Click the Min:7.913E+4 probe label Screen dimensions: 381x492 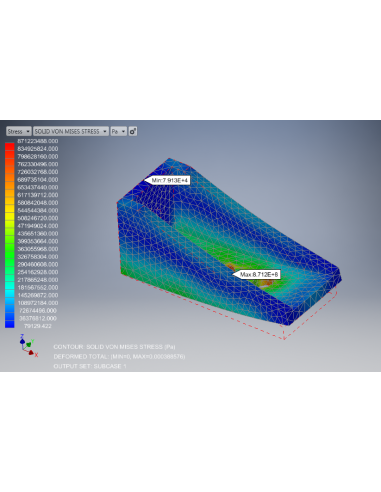coord(167,180)
